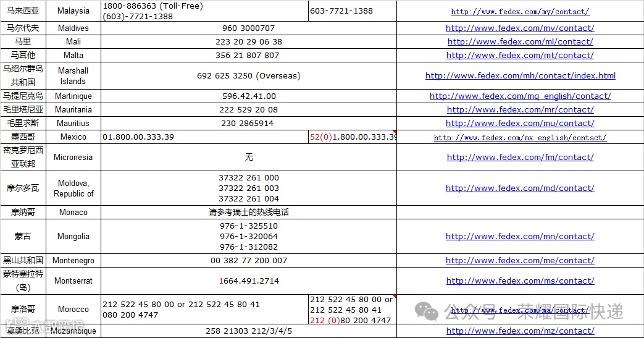Select the Malaysia country cell

point(73,11)
